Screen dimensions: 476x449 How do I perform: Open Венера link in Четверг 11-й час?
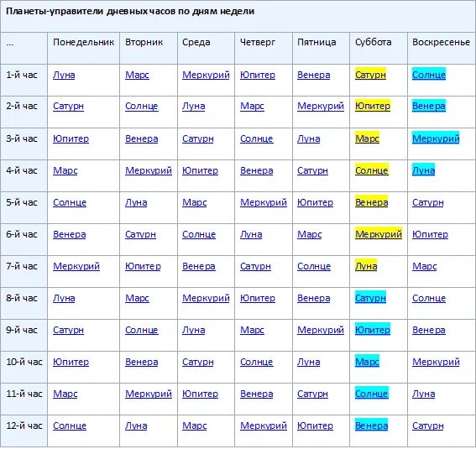[x=257, y=394]
